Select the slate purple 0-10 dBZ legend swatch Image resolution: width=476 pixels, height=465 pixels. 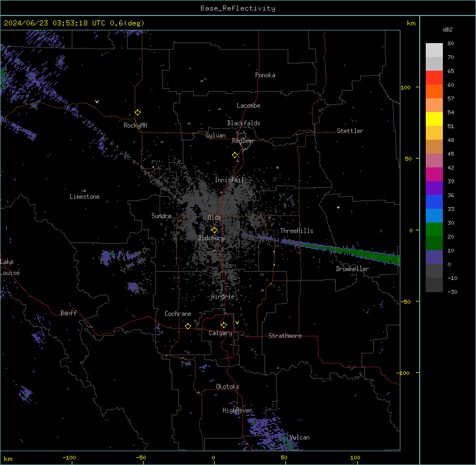434,257
